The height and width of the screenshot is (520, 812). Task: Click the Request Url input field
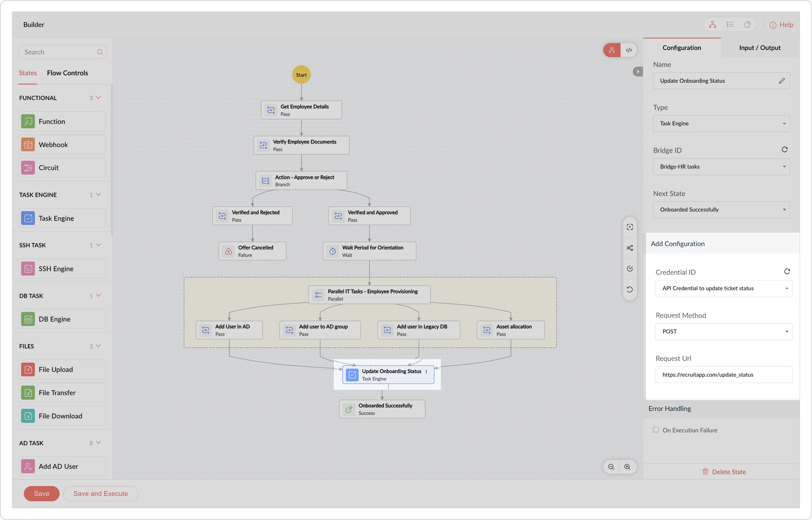click(724, 375)
